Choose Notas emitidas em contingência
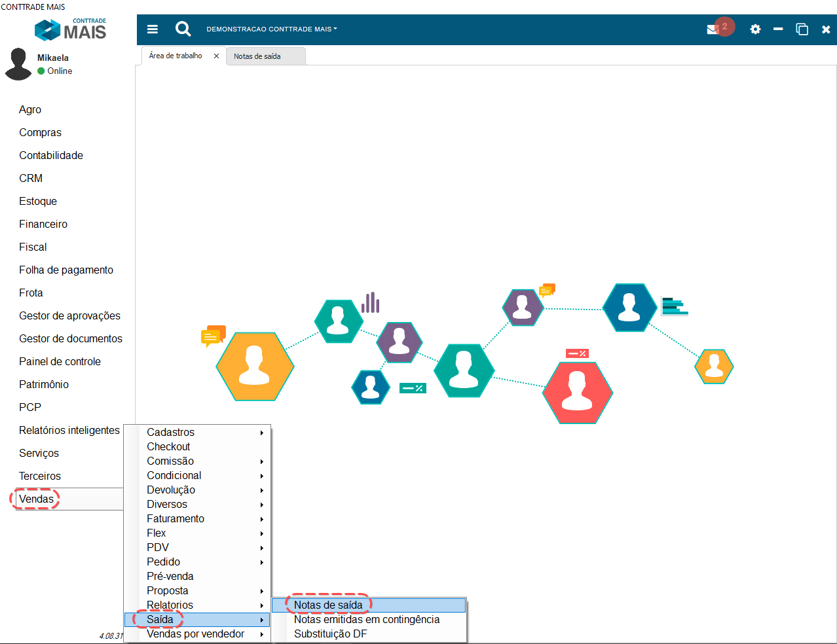This screenshot has width=837, height=644. point(366,619)
